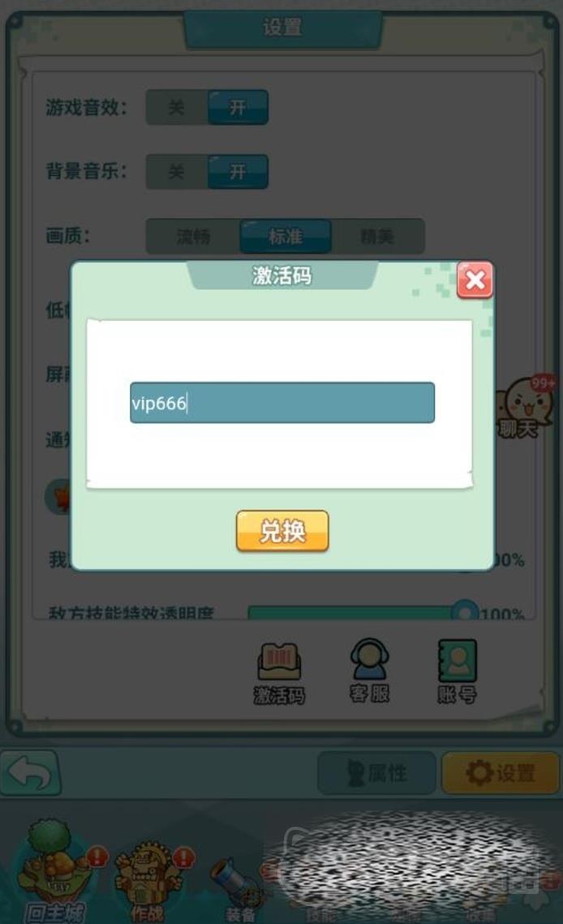This screenshot has height=924, width=563.
Task: Select 精美 picture quality
Action: (377, 237)
